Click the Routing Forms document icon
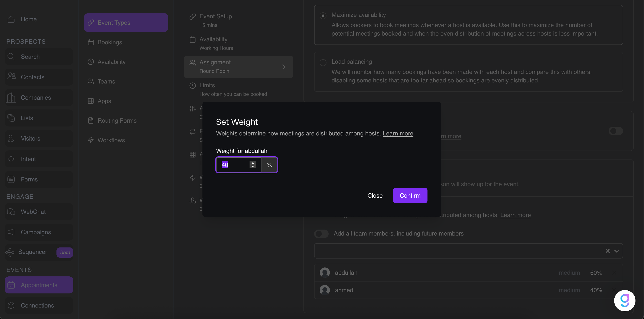Viewport: 644px width, 319px height. pyautogui.click(x=91, y=121)
